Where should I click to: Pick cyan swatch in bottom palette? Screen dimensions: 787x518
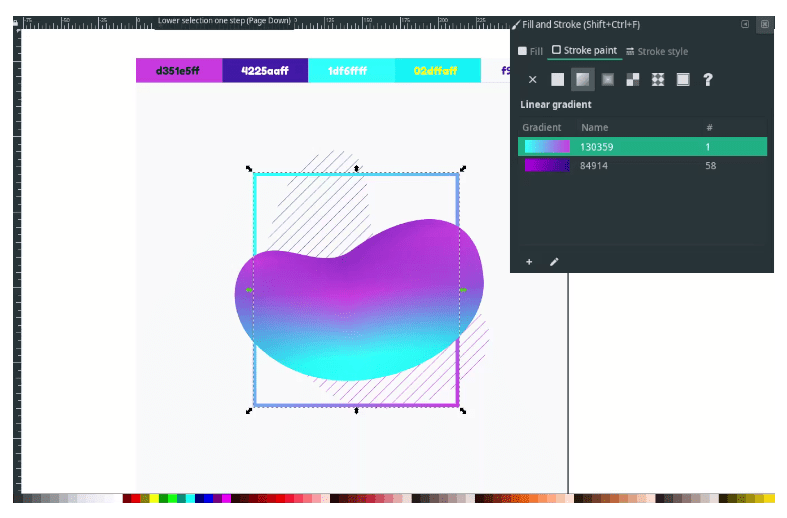click(x=190, y=498)
